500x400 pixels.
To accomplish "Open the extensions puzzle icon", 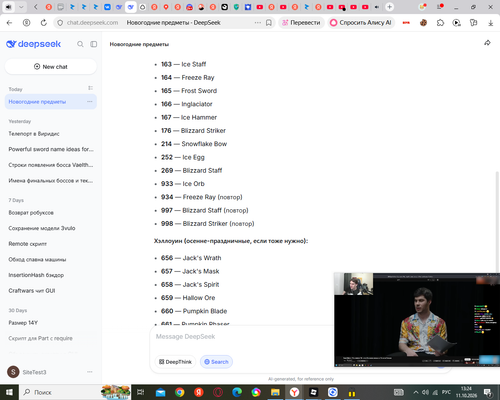I will (x=440, y=23).
